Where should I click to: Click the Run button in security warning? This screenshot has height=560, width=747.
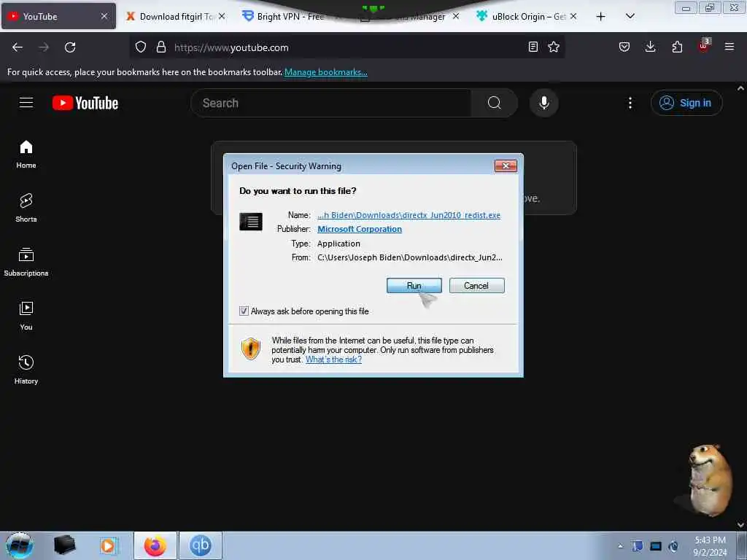[x=414, y=285]
